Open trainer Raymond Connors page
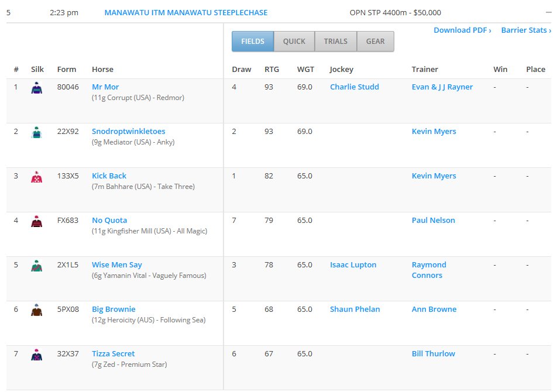Image resolution: width=557 pixels, height=392 pixels. tap(429, 270)
